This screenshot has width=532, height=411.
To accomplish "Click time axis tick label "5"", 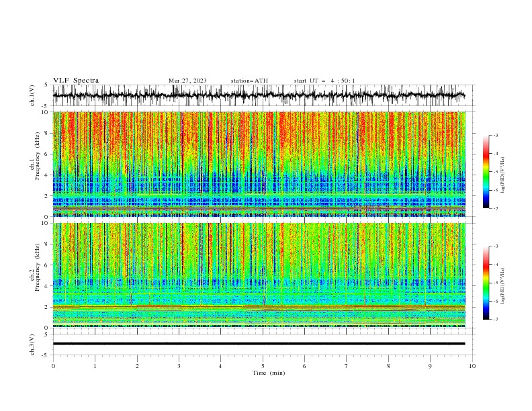I will 263,366.
